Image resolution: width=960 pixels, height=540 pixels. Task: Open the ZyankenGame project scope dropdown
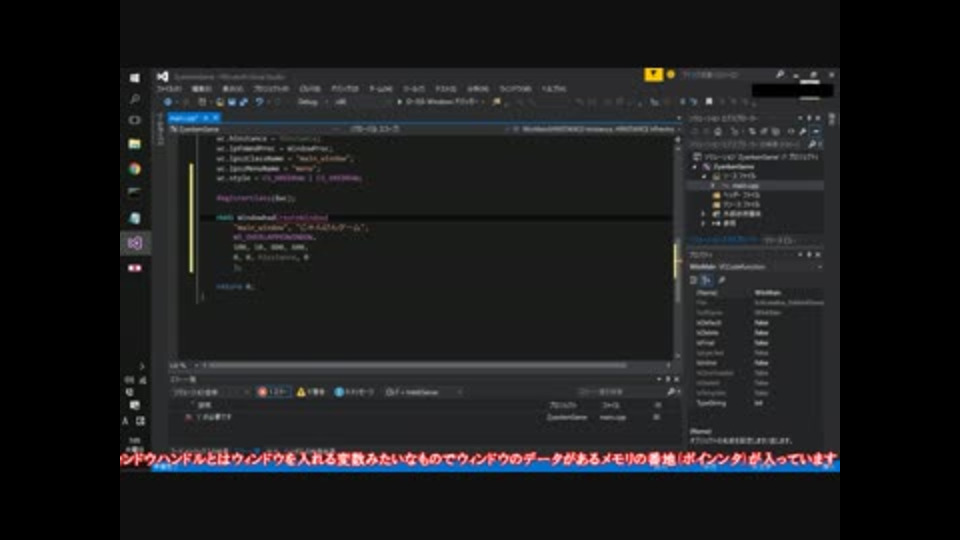pyautogui.click(x=255, y=129)
